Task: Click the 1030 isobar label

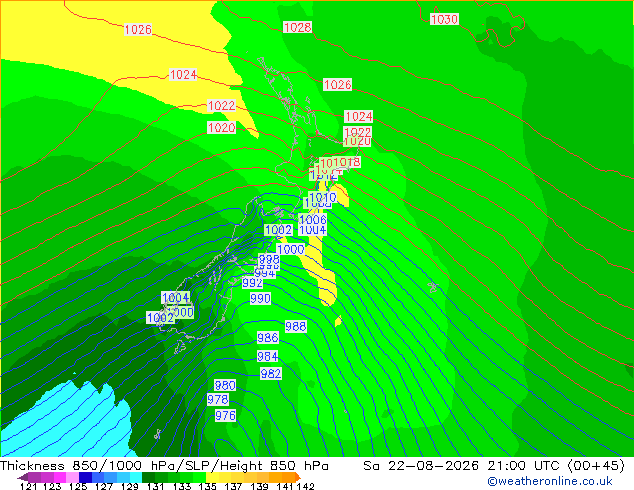Action: click(444, 19)
